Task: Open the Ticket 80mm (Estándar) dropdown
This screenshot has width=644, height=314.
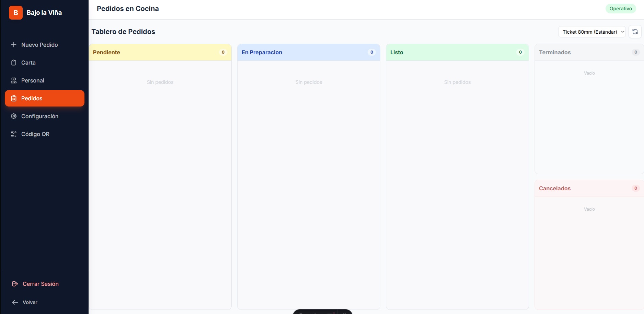Action: (x=592, y=32)
